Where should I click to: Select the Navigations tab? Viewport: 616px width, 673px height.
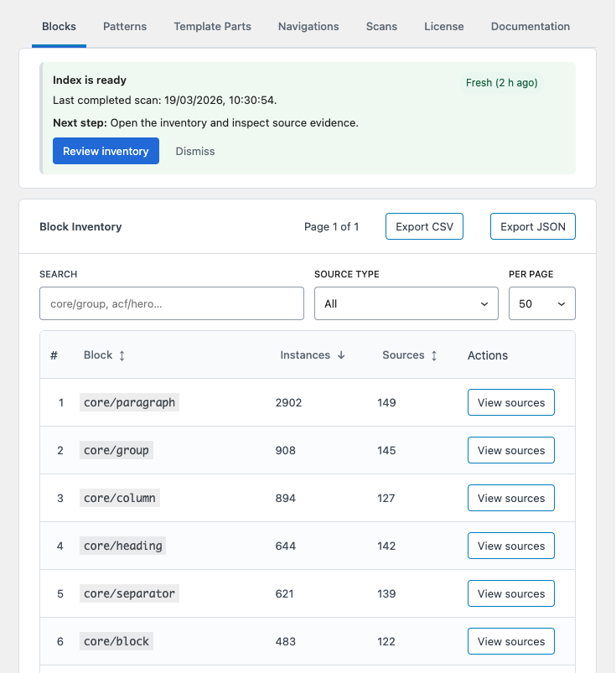coord(308,26)
